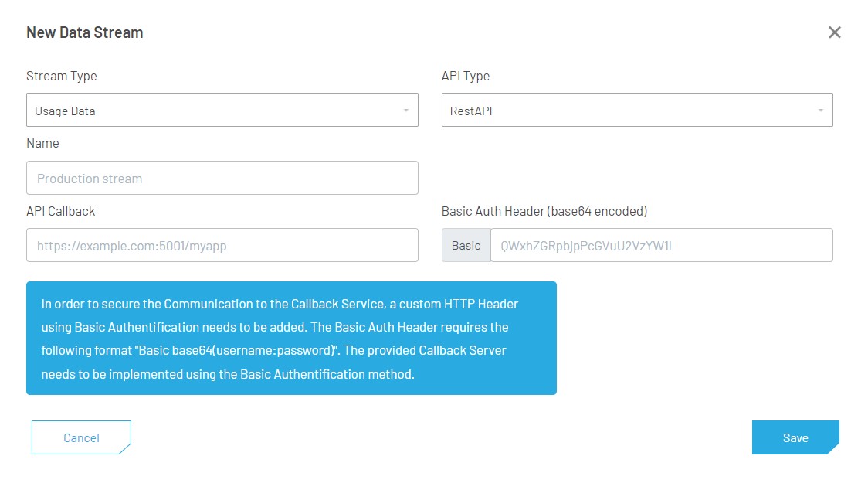The image size is (868, 480).
Task: Click the gray Basic prefix addon
Action: (x=466, y=246)
